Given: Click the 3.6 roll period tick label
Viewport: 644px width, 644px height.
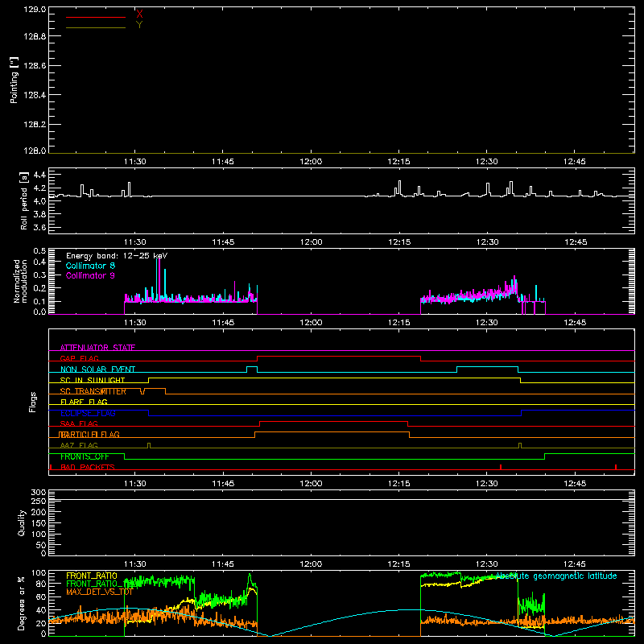Looking at the screenshot, I should coord(39,227).
